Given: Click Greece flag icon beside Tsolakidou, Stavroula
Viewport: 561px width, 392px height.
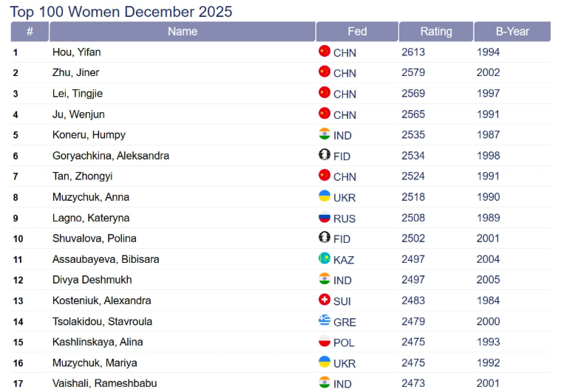Looking at the screenshot, I should (324, 320).
